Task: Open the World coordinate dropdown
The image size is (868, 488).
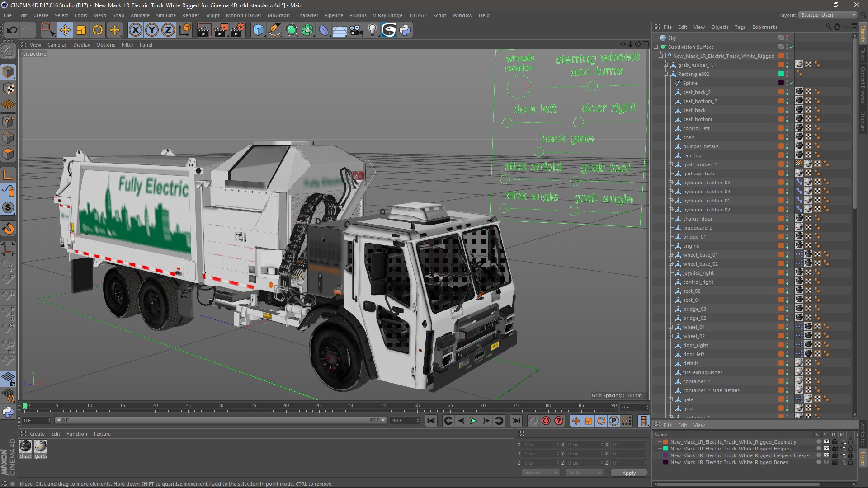Action: tap(541, 473)
